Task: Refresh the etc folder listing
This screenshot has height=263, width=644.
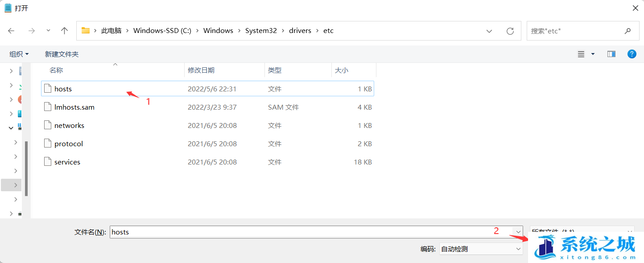Action: click(x=510, y=31)
